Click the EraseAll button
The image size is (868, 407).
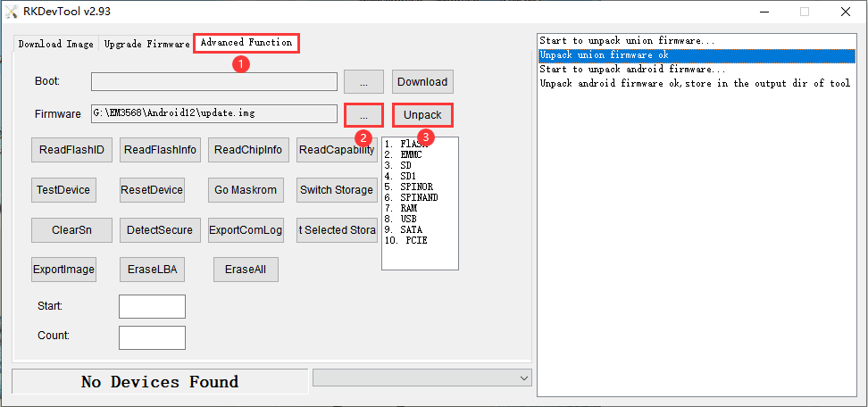pos(246,270)
